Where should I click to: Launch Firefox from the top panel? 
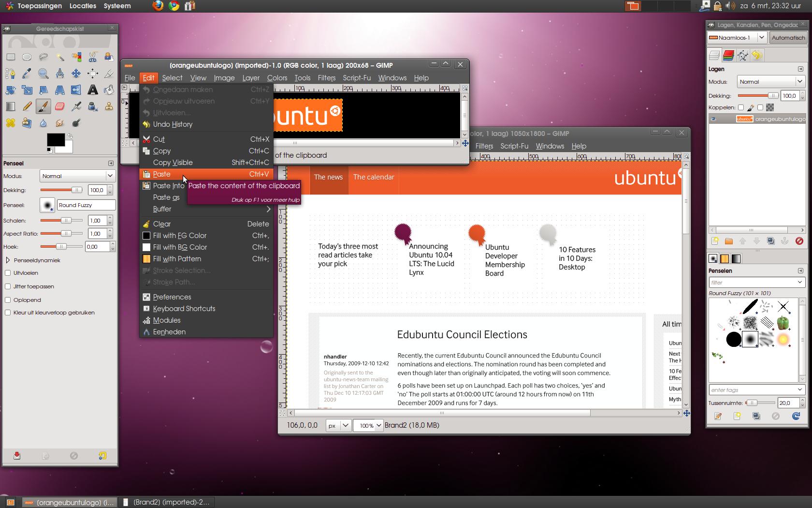pyautogui.click(x=158, y=6)
